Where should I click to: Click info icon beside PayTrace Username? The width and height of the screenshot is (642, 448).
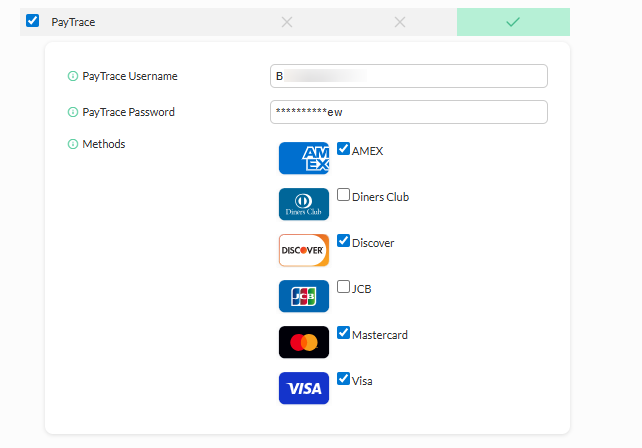(x=72, y=76)
